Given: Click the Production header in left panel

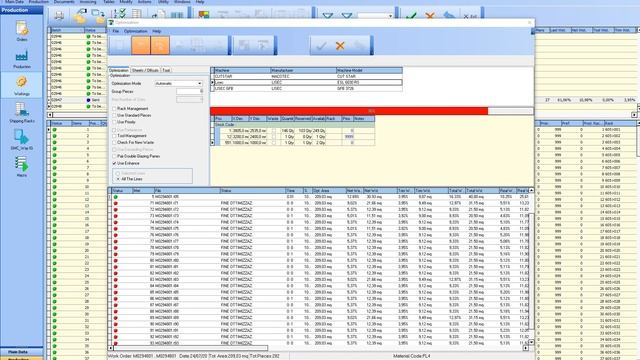Looking at the screenshot, I should click(21, 10).
